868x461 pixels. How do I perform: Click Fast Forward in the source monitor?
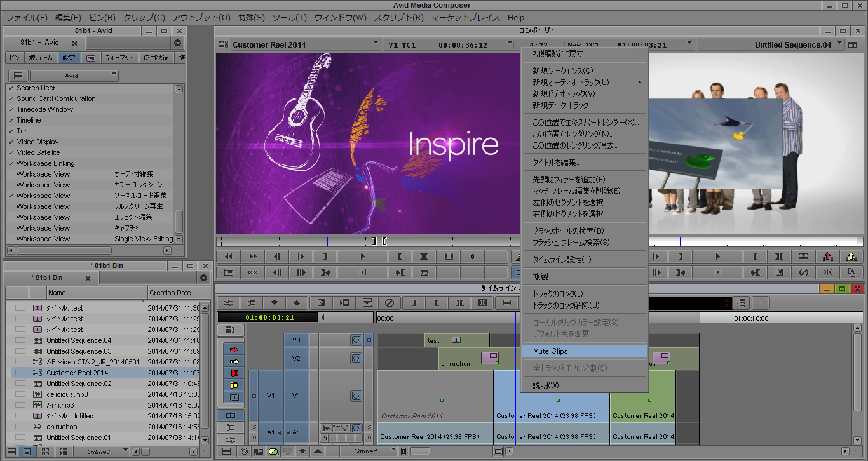(253, 257)
